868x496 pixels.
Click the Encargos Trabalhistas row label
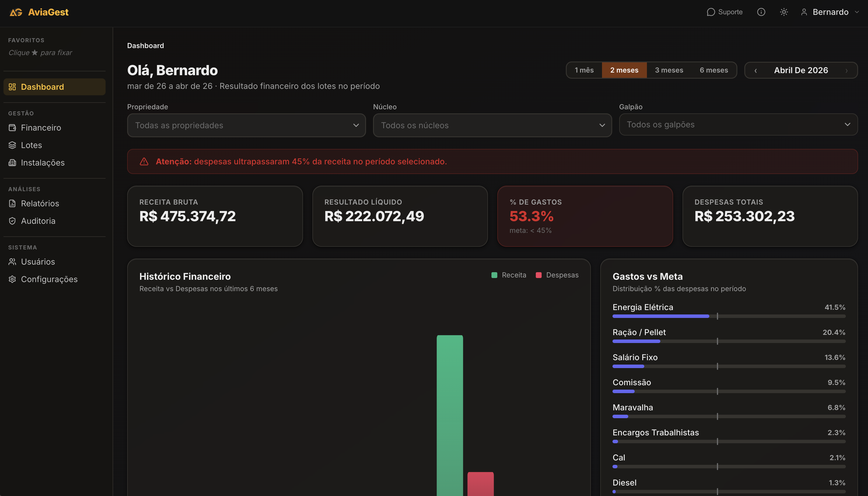(x=656, y=432)
